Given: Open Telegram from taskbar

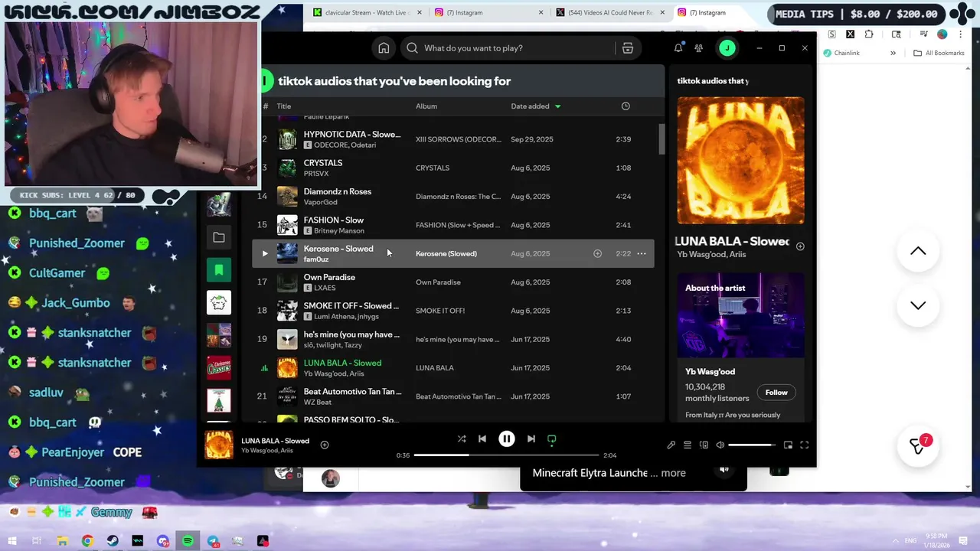Looking at the screenshot, I should click(213, 541).
